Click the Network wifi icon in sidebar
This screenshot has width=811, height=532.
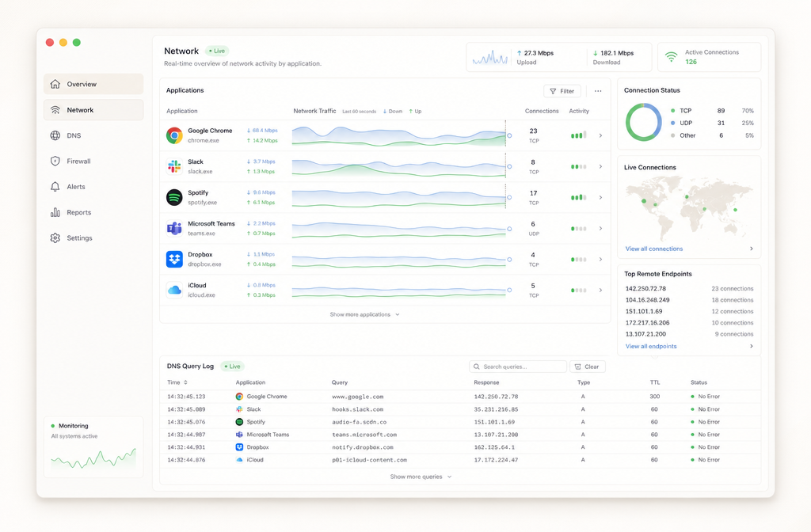(x=55, y=109)
